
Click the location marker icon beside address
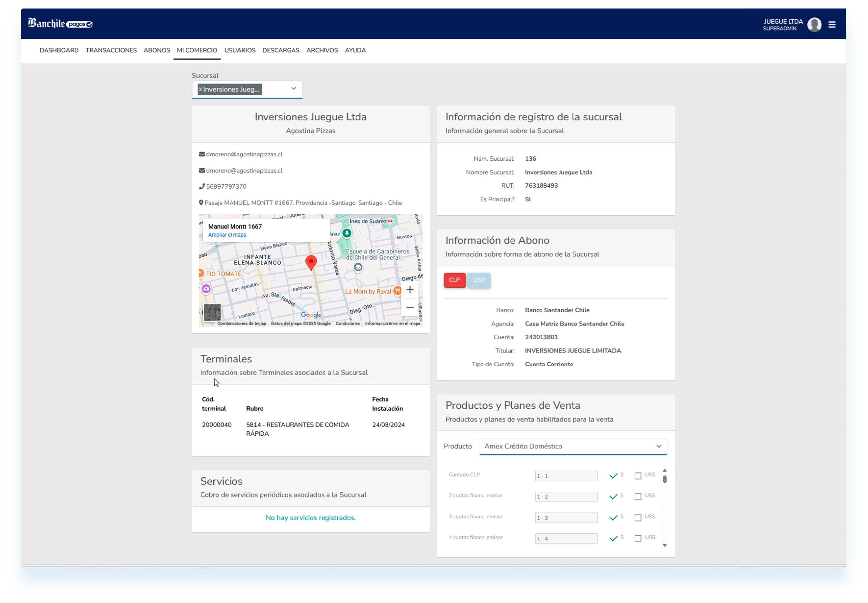[201, 203]
